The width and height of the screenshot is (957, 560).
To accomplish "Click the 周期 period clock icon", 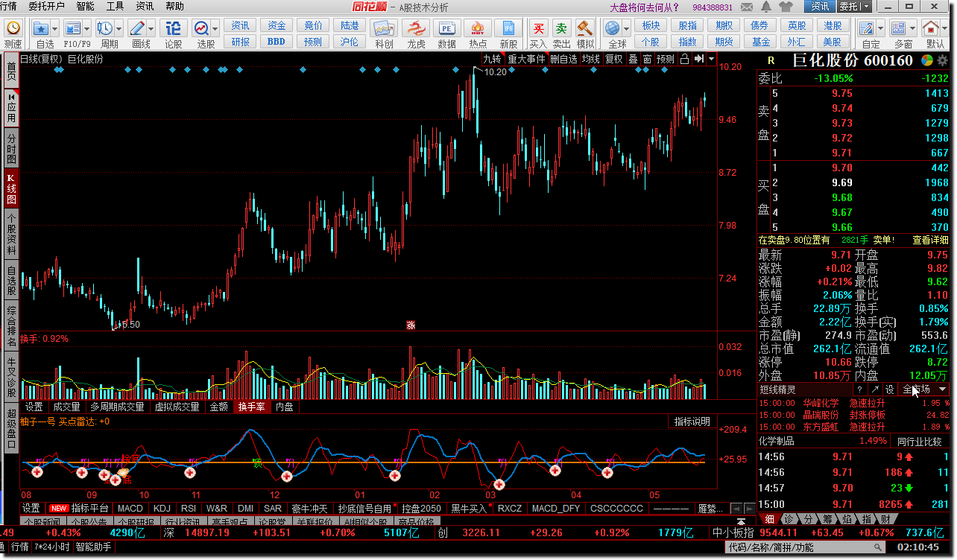I will pos(105,28).
